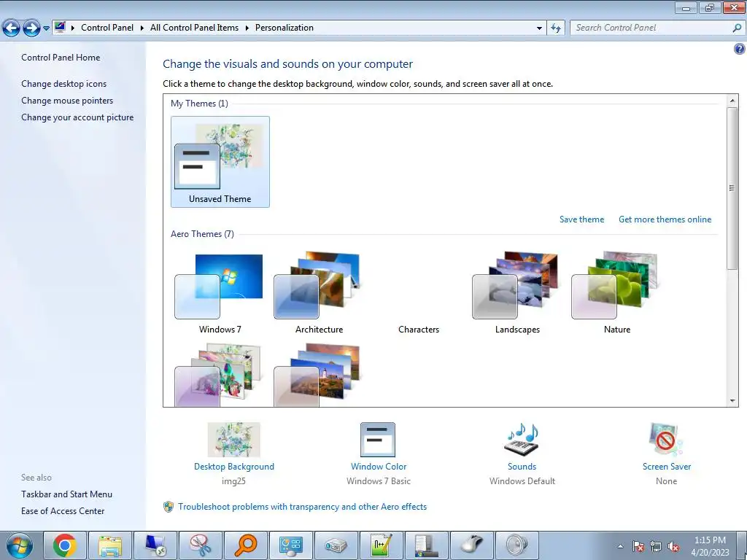Viewport: 747px width, 560px height.
Task: Open the projector display taskbar icon
Action: coord(336,545)
